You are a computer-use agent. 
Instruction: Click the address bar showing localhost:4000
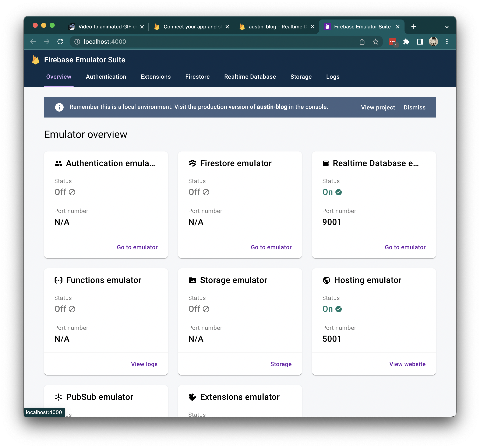[x=105, y=42]
